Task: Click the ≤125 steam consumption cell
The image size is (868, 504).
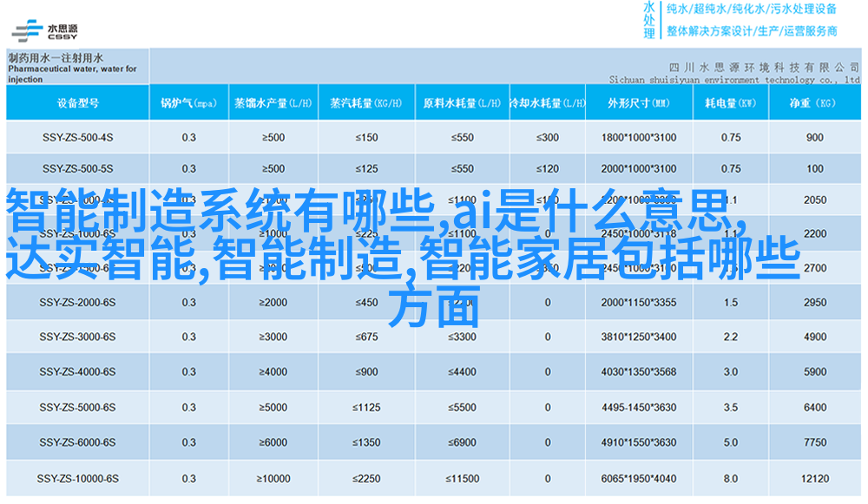Action: [x=366, y=169]
